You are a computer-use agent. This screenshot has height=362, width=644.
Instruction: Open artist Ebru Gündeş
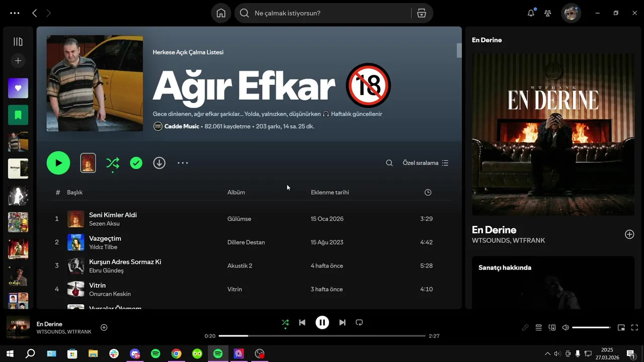(106, 270)
